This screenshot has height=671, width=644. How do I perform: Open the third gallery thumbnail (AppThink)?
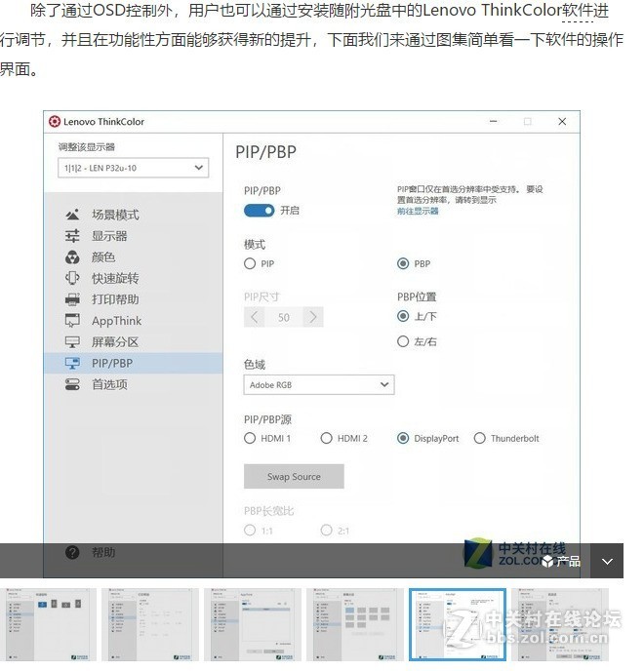(x=252, y=625)
